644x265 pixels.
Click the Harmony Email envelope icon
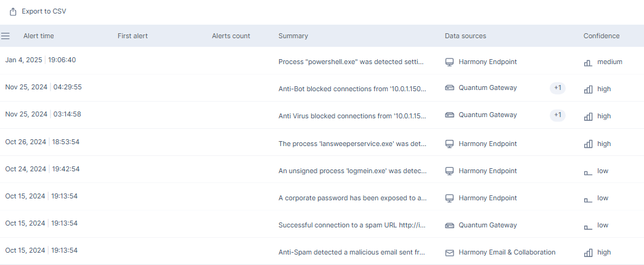[x=449, y=253]
